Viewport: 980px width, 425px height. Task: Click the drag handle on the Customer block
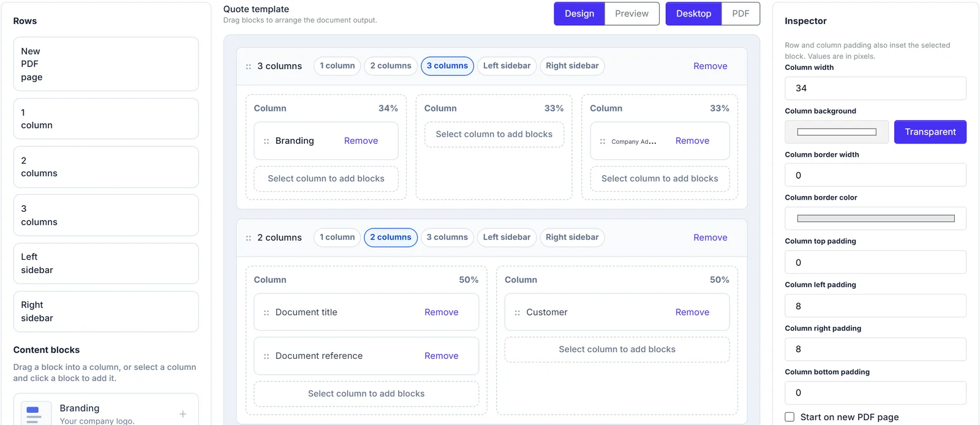[x=518, y=312]
